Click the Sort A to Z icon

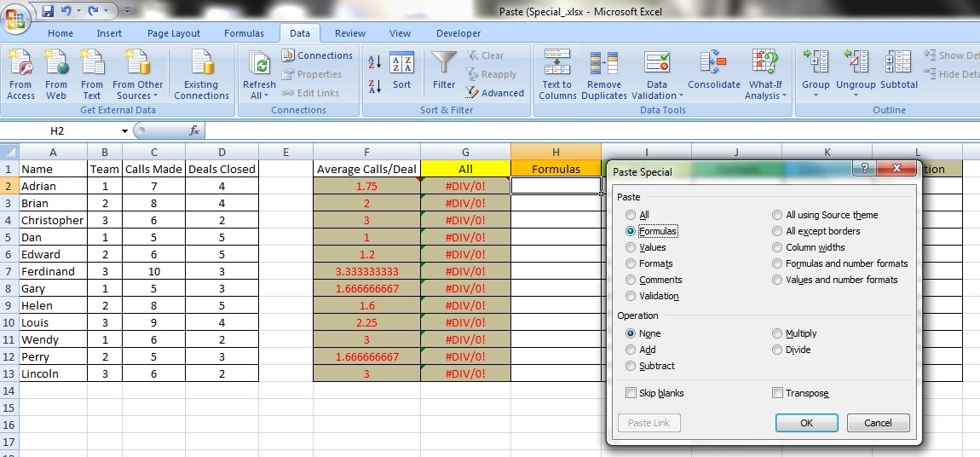click(375, 62)
